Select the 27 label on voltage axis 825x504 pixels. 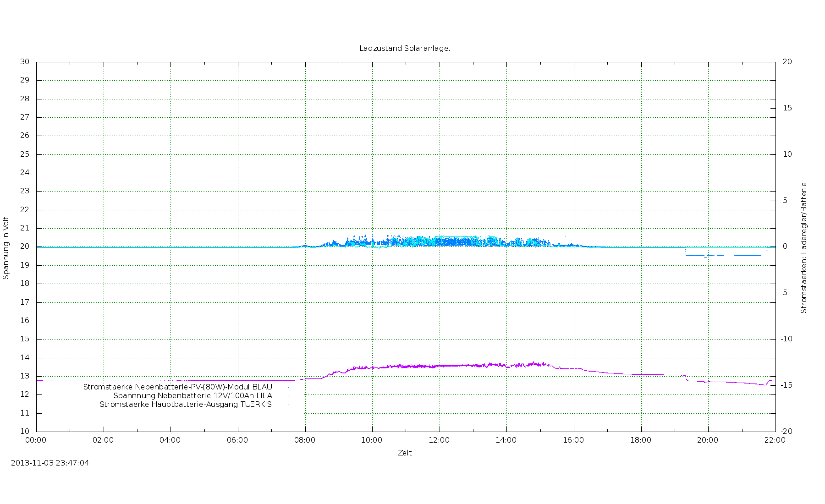point(25,117)
